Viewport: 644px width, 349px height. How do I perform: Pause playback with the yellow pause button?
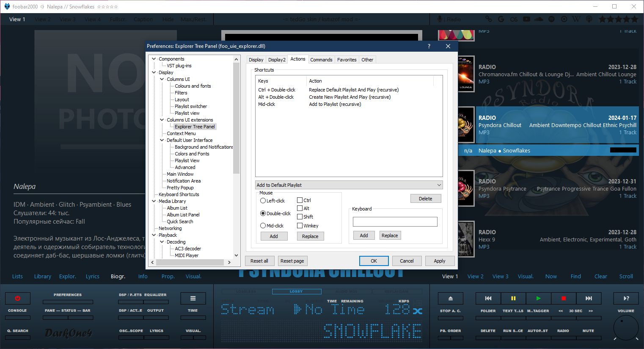[513, 298]
